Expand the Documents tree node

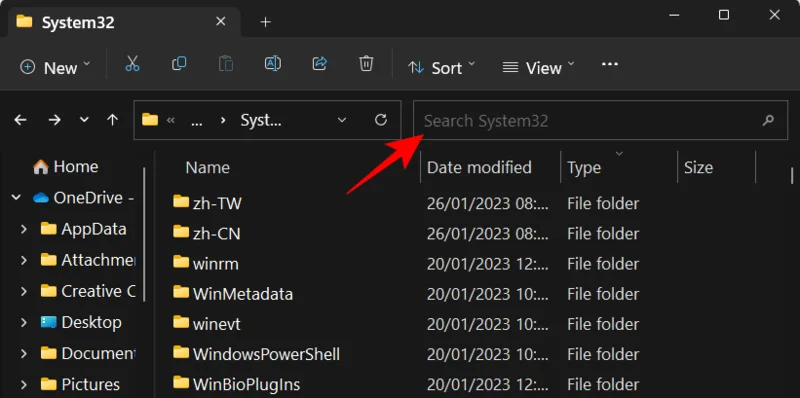pos(23,353)
